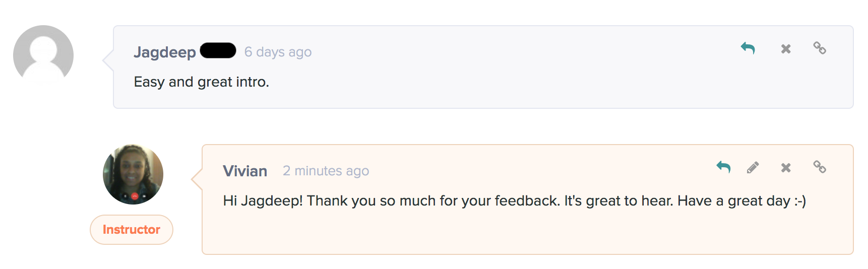Click the "Easy and great intro." comment text
The image size is (868, 269).
202,82
